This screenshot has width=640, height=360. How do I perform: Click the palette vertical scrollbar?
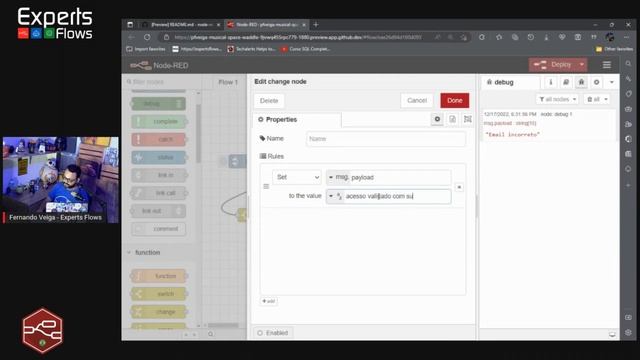click(x=198, y=135)
